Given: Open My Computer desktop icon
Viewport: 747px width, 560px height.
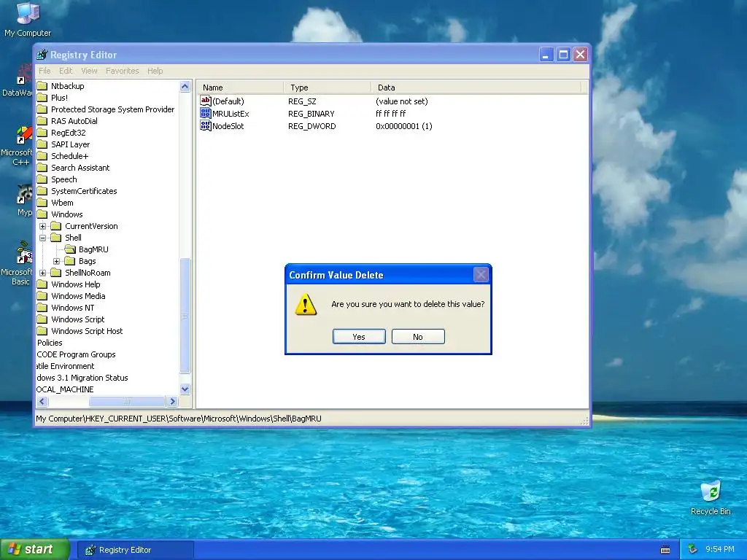Looking at the screenshot, I should pos(28,20).
